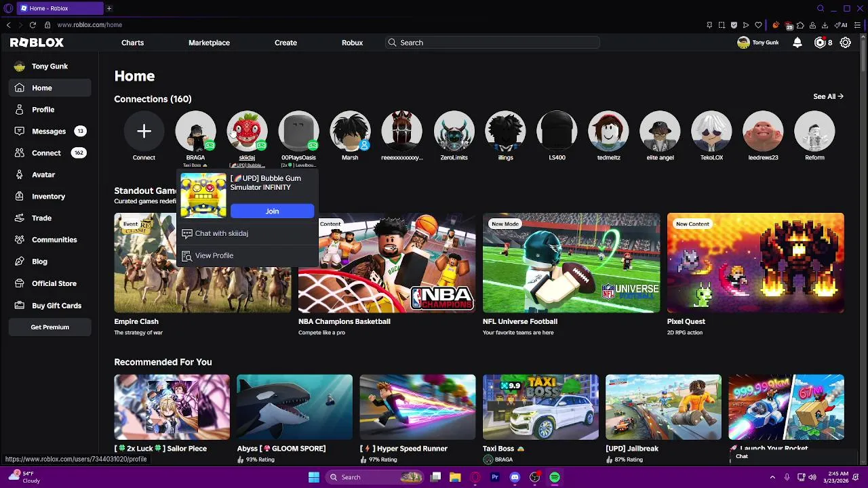The width and height of the screenshot is (868, 488).
Task: Open a new browser tab
Action: point(108,8)
